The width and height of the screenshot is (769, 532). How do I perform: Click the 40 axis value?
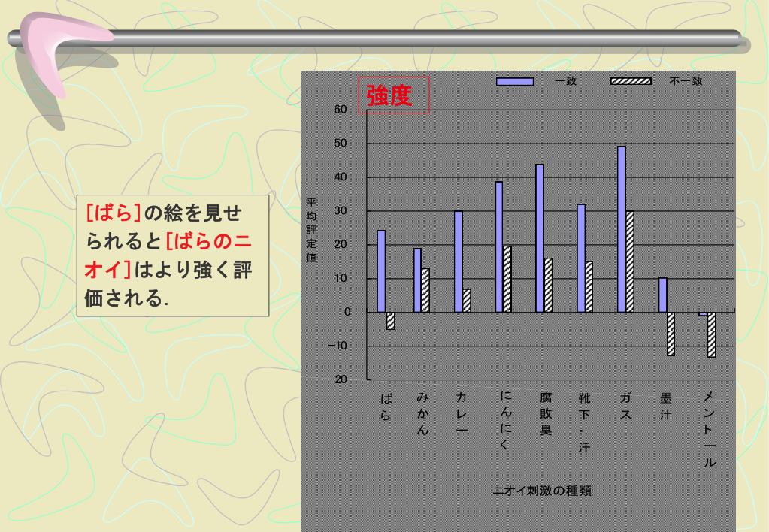[x=341, y=177]
